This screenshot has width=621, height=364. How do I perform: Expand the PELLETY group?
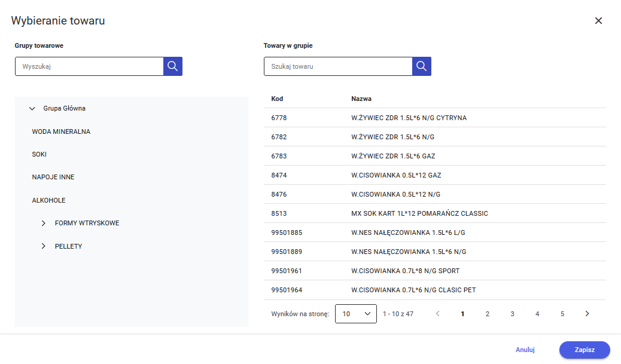pyautogui.click(x=44, y=246)
